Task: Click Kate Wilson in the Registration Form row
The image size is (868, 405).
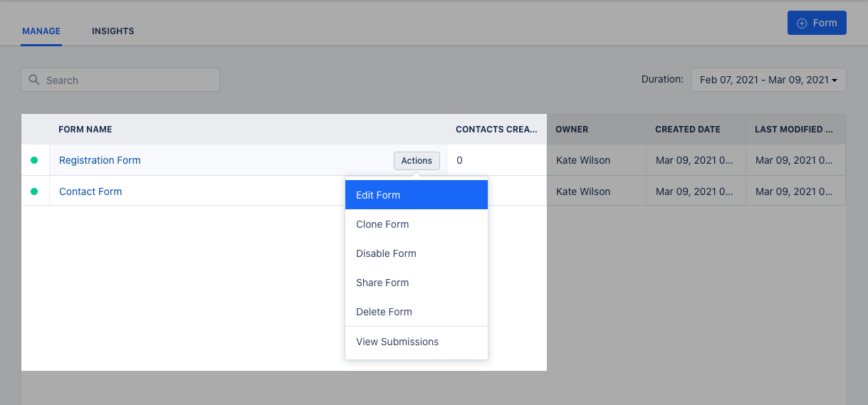Action: (583, 160)
